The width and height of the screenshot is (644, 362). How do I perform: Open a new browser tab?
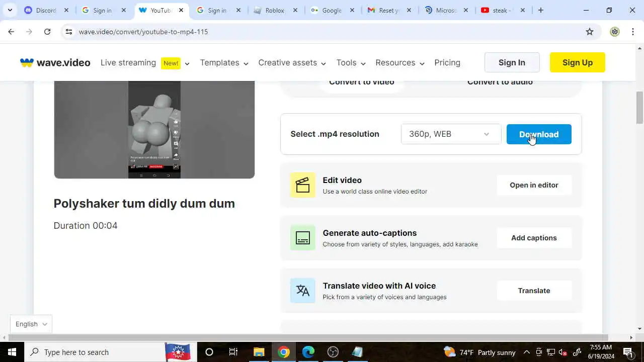pos(541,10)
